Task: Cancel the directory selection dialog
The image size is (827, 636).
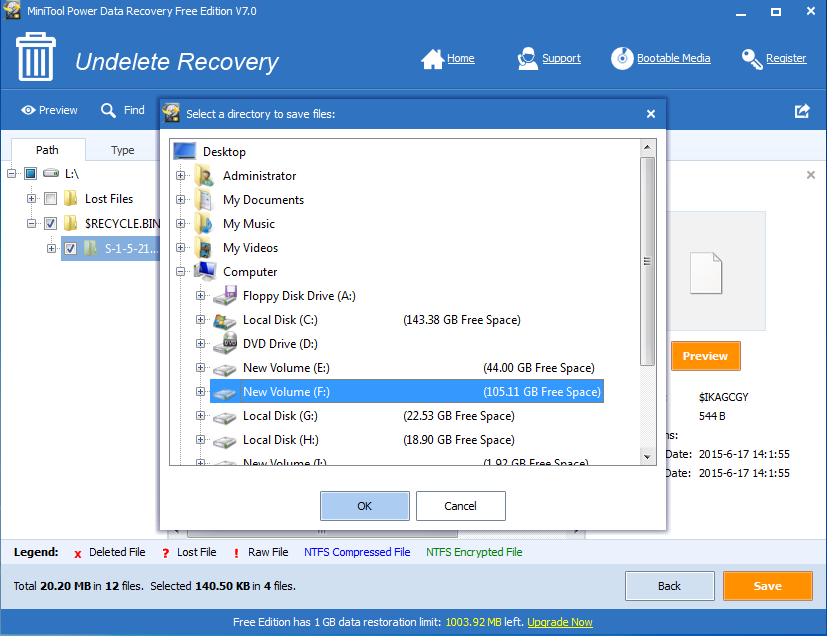Action: pyautogui.click(x=460, y=506)
